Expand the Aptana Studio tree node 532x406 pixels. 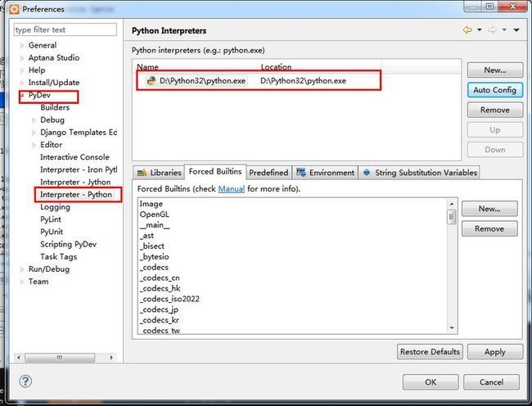22,58
